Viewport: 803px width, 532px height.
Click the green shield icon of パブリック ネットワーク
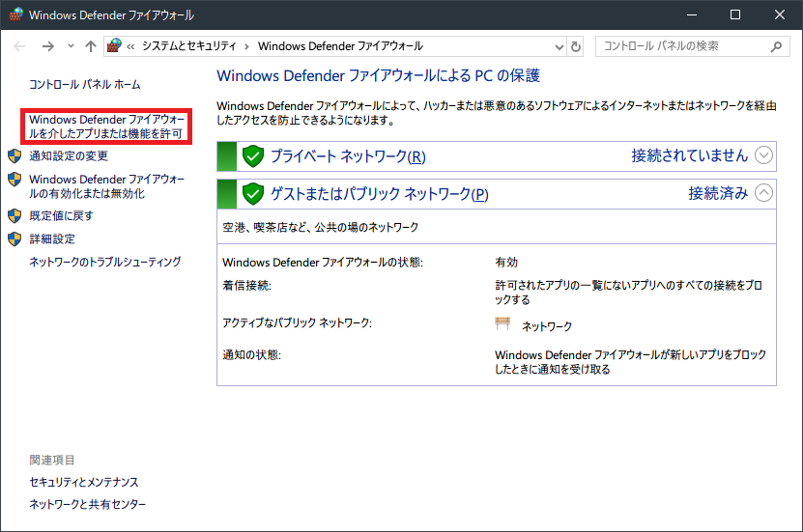(x=253, y=194)
